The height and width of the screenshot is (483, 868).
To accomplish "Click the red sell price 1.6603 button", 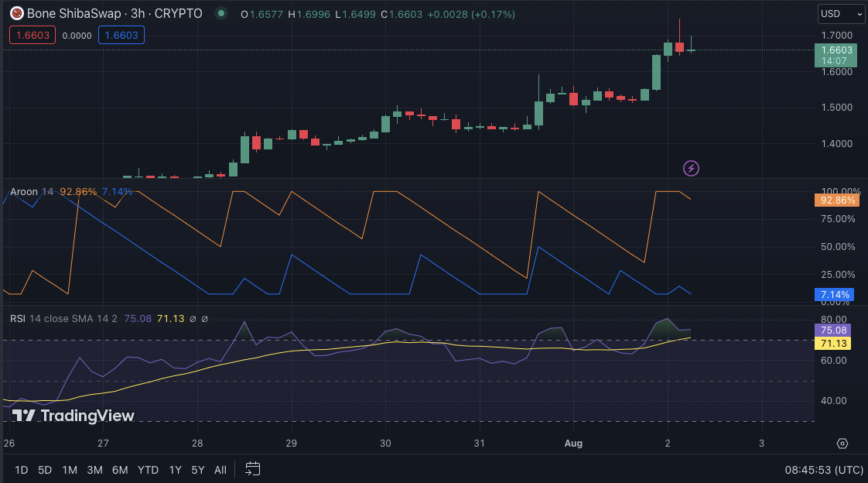I will tap(32, 36).
